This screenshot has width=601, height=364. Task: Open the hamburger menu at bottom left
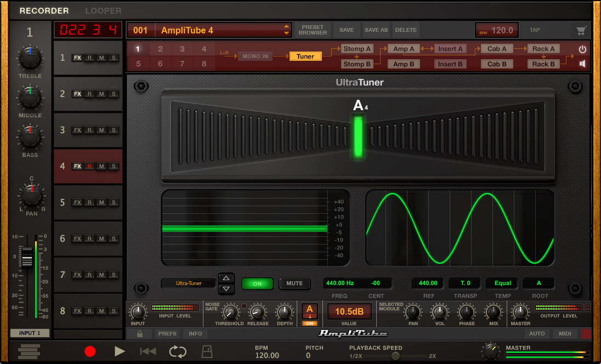point(30,351)
